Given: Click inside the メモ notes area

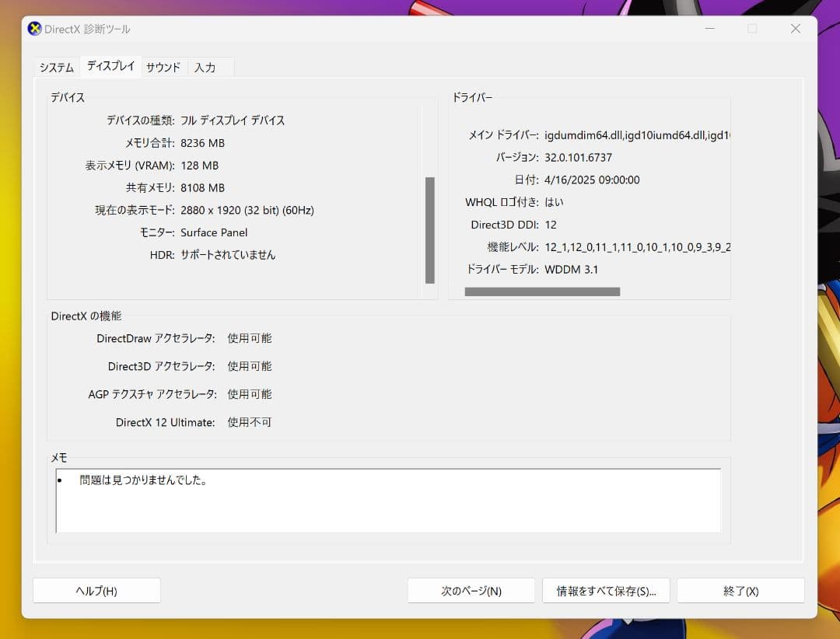Looking at the screenshot, I should [x=389, y=501].
